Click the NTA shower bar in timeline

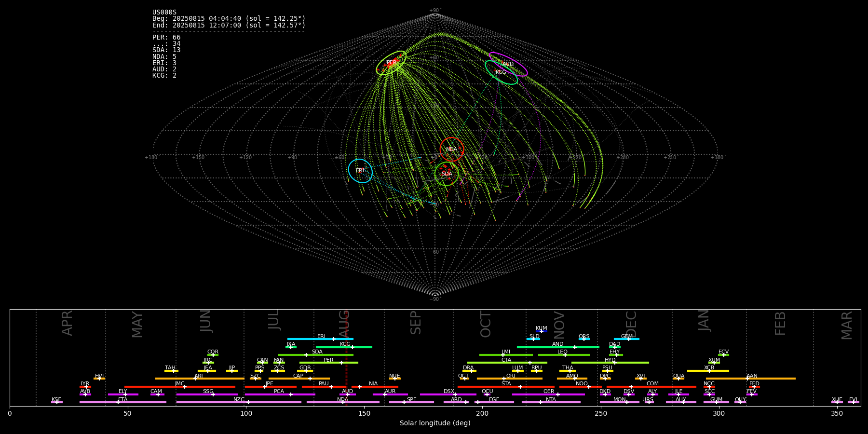pyautogui.click(x=551, y=402)
